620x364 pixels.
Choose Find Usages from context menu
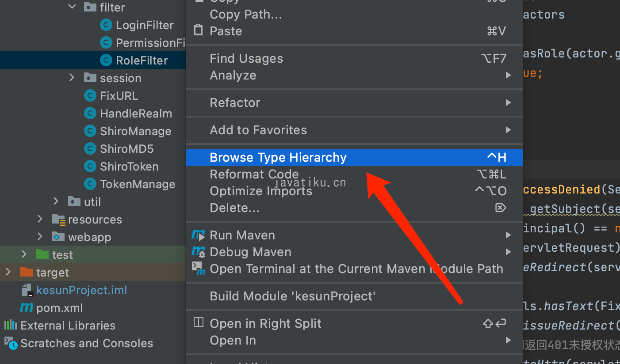pos(246,59)
